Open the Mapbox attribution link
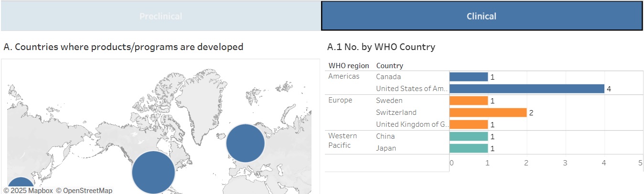Screen dimensions: 644x194 coord(28,191)
